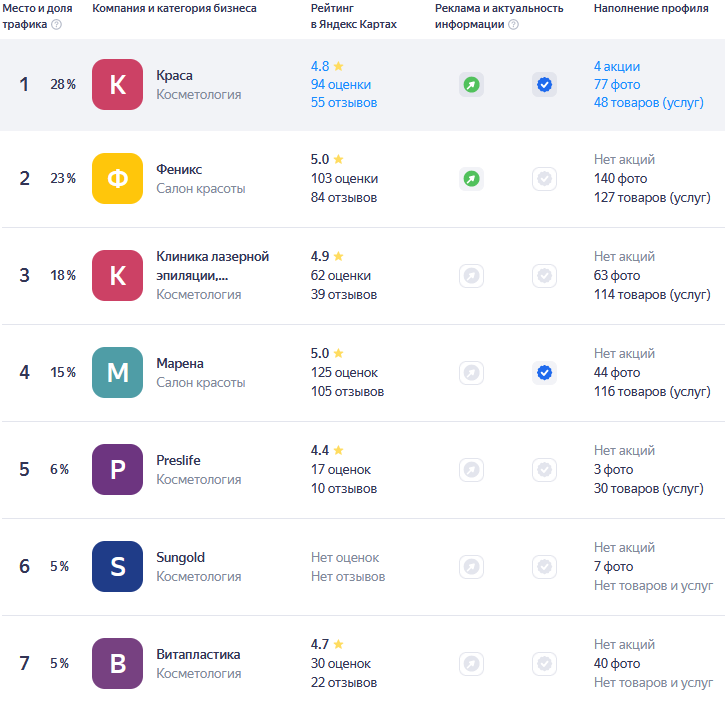Click the help icon next to трафика header
The width and height of the screenshot is (725, 710).
tap(56, 24)
